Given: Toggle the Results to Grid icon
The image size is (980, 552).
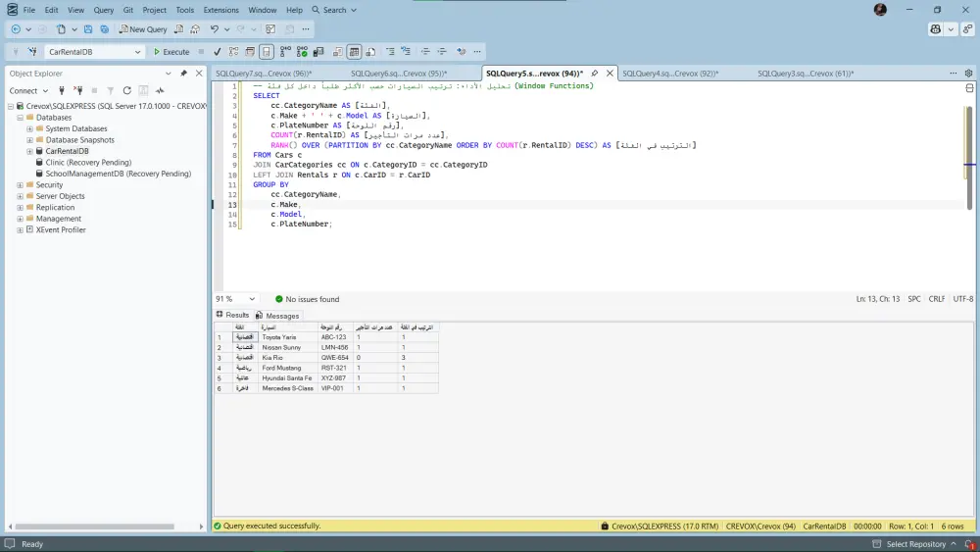Looking at the screenshot, I should (354, 52).
